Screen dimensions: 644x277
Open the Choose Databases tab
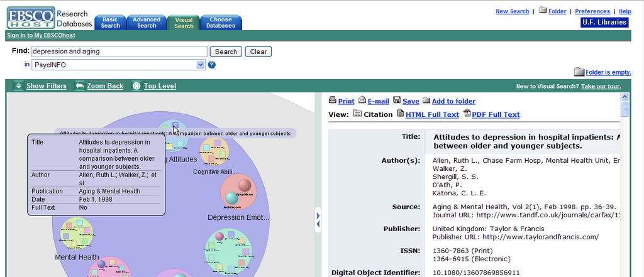point(221,23)
